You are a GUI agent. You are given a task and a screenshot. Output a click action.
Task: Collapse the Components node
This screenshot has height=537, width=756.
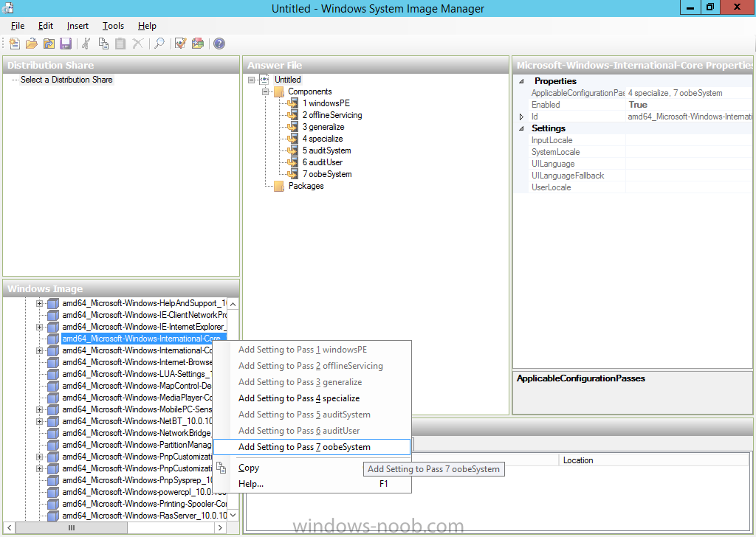click(x=265, y=91)
